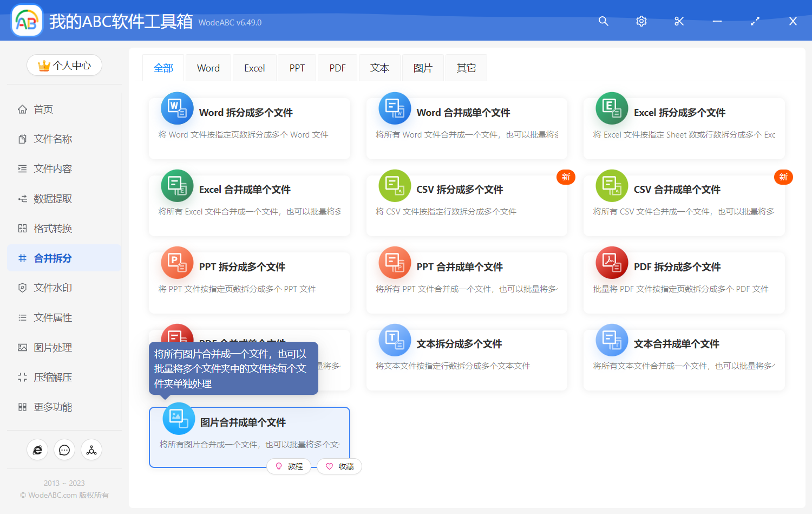The height and width of the screenshot is (514, 812).
Task: Switch to the 图片 tab
Action: [423, 68]
